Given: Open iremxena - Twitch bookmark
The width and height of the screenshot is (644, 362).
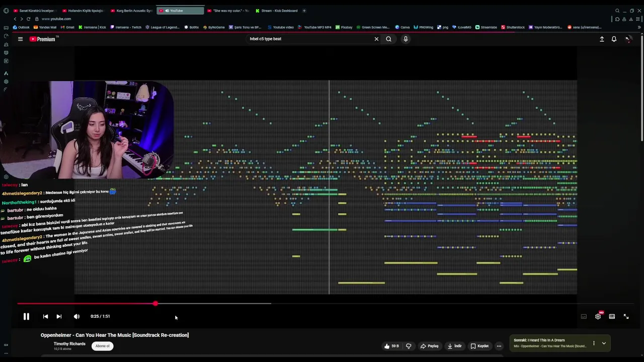Looking at the screenshot, I should coord(126,27).
